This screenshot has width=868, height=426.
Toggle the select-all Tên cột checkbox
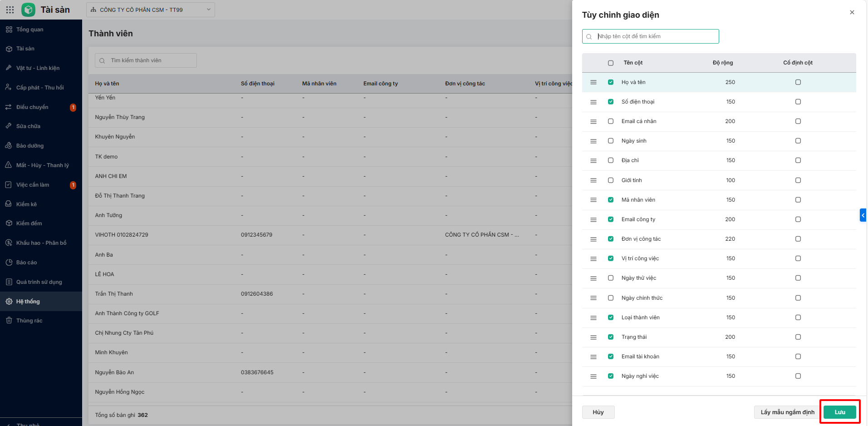[x=610, y=63]
